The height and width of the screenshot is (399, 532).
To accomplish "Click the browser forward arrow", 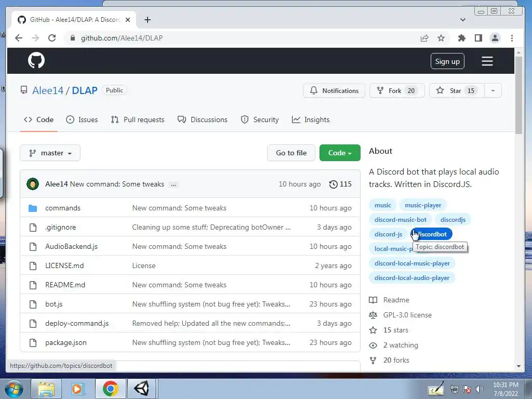I will pyautogui.click(x=35, y=38).
